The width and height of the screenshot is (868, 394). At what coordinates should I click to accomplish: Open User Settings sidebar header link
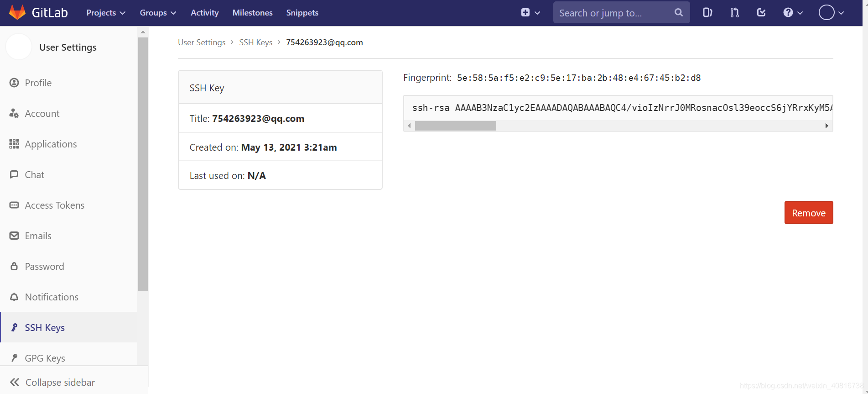pyautogui.click(x=68, y=47)
